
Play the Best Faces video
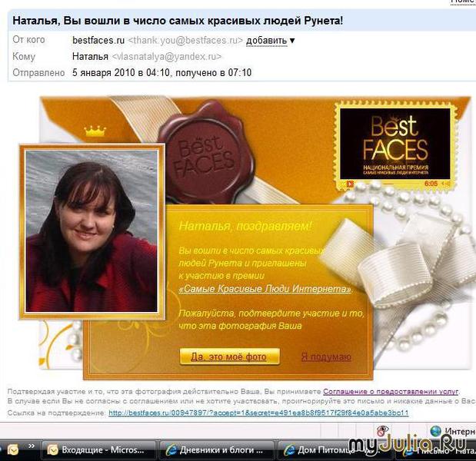tap(349, 184)
